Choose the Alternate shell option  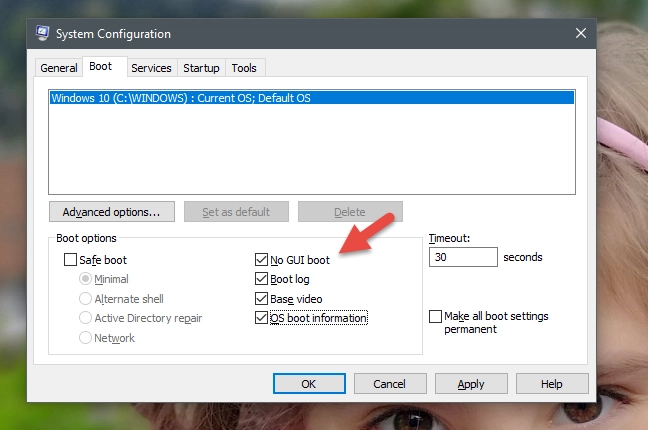pos(85,299)
